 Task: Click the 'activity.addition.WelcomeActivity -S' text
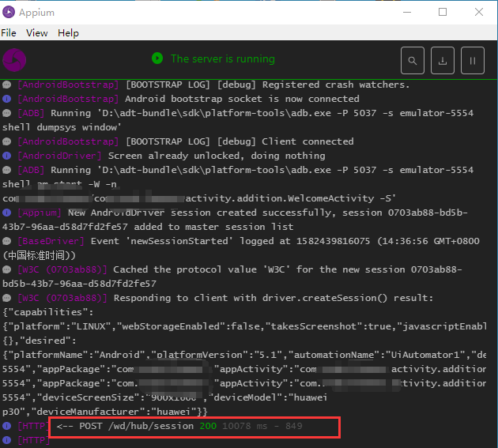point(290,198)
